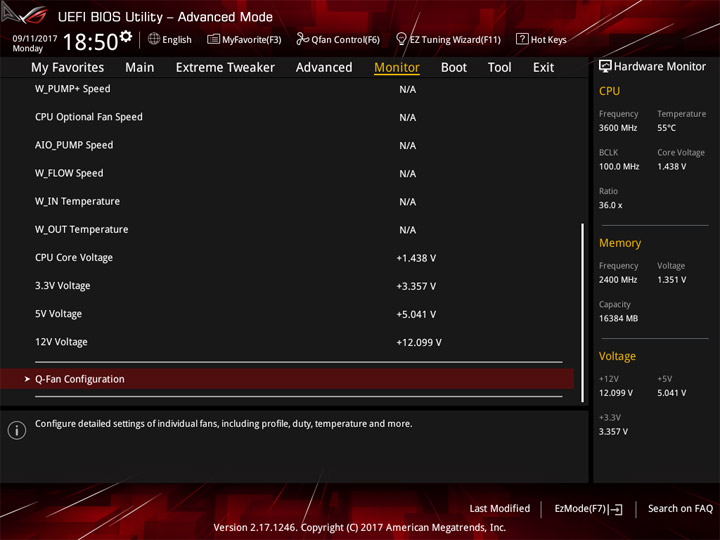Screen dimensions: 720x540
Task: Click the 2400 MHz memory frequency
Action: [x=618, y=280]
